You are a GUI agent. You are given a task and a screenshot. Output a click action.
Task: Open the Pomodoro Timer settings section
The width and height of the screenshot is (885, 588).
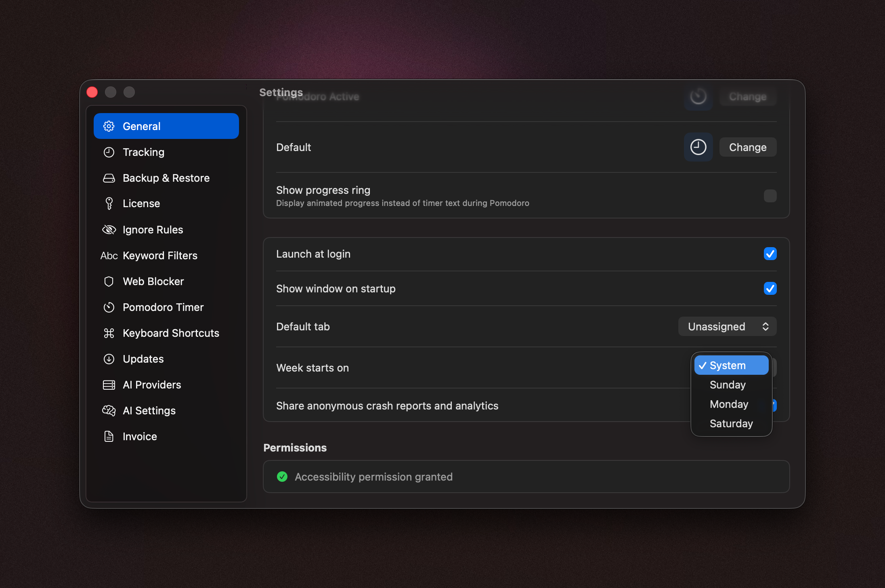pyautogui.click(x=163, y=307)
